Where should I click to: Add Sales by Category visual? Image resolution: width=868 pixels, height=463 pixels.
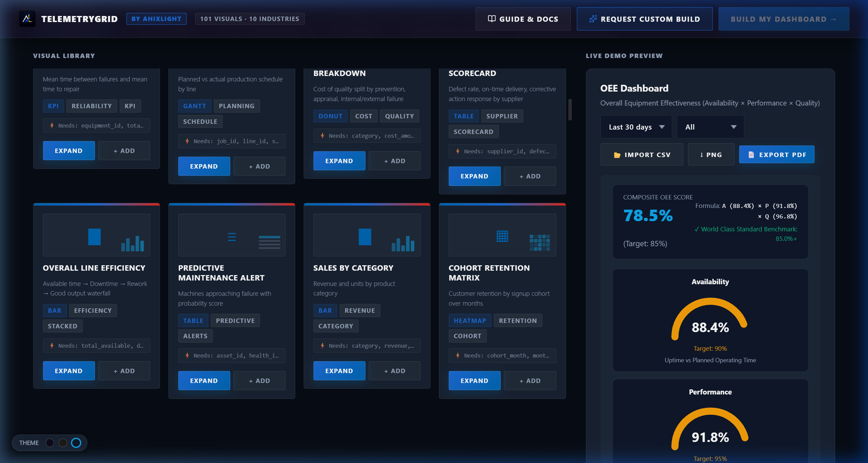[395, 371]
